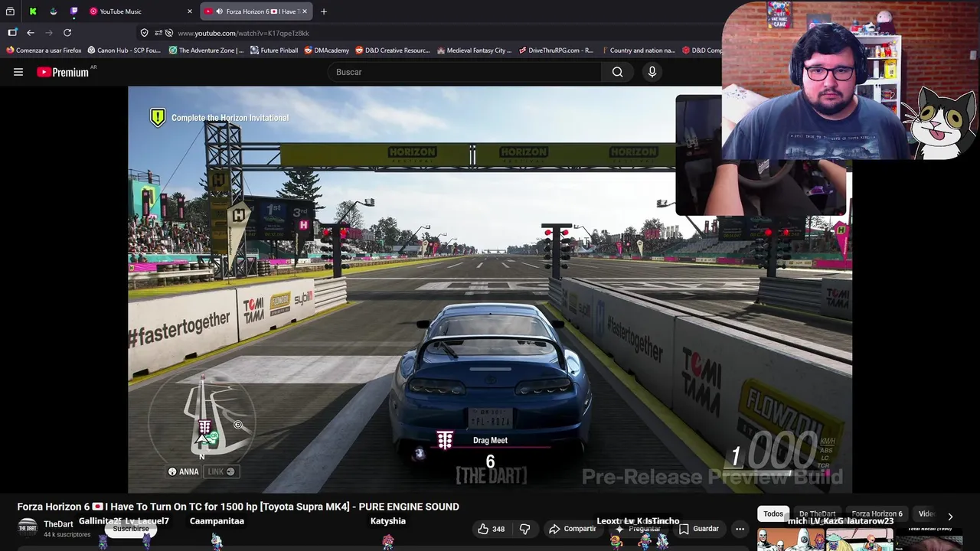The width and height of the screenshot is (980, 551).
Task: Open tracking protection shield icon
Action: [144, 33]
